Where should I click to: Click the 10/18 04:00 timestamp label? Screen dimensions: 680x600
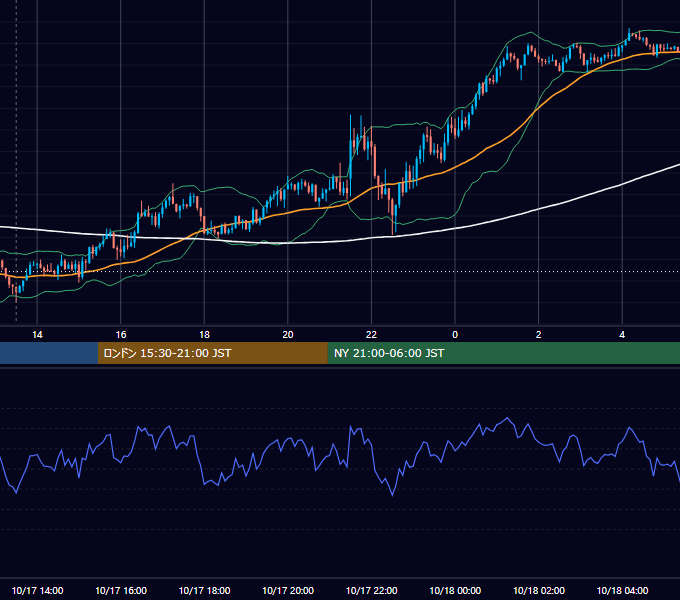click(x=622, y=590)
